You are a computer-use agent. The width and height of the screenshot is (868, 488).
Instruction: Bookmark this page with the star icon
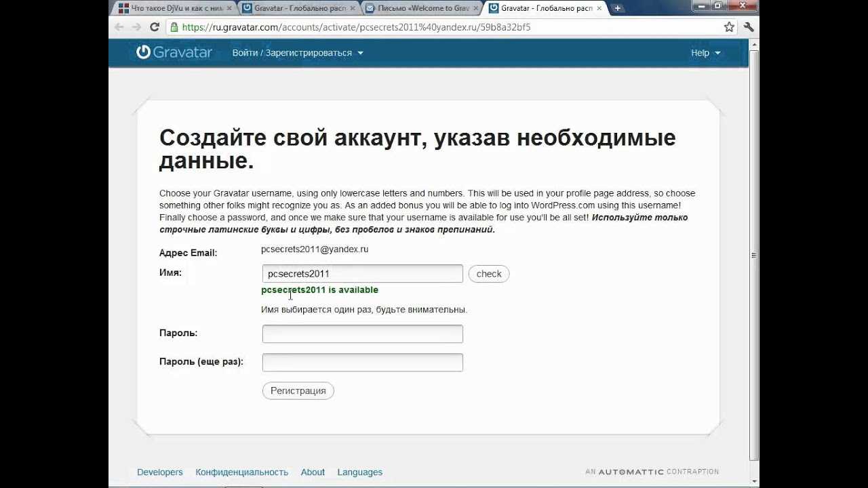[729, 27]
